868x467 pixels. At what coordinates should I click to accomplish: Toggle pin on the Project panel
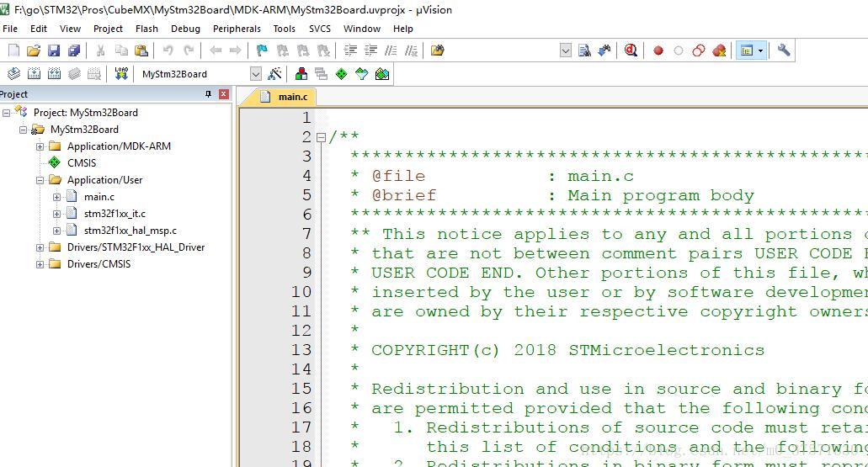pos(209,94)
